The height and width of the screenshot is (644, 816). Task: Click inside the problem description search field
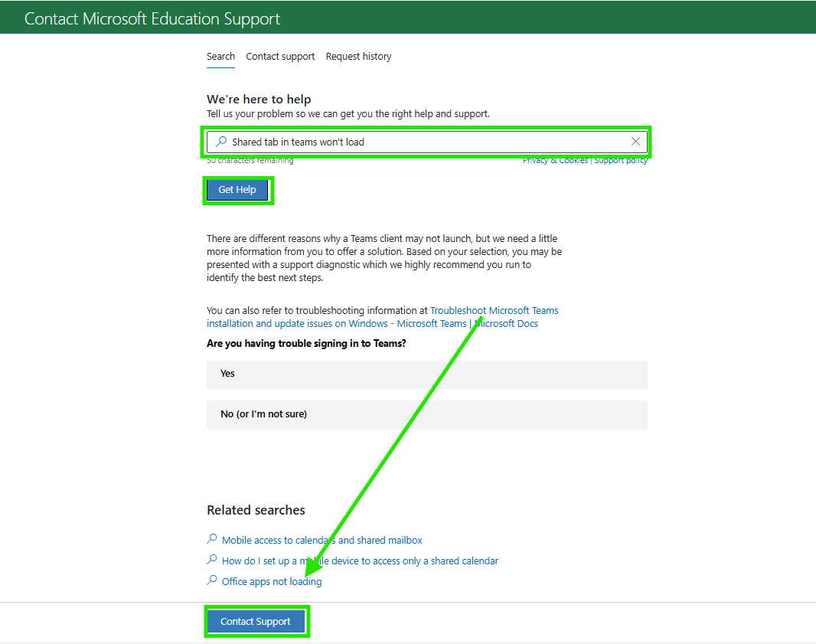point(426,142)
